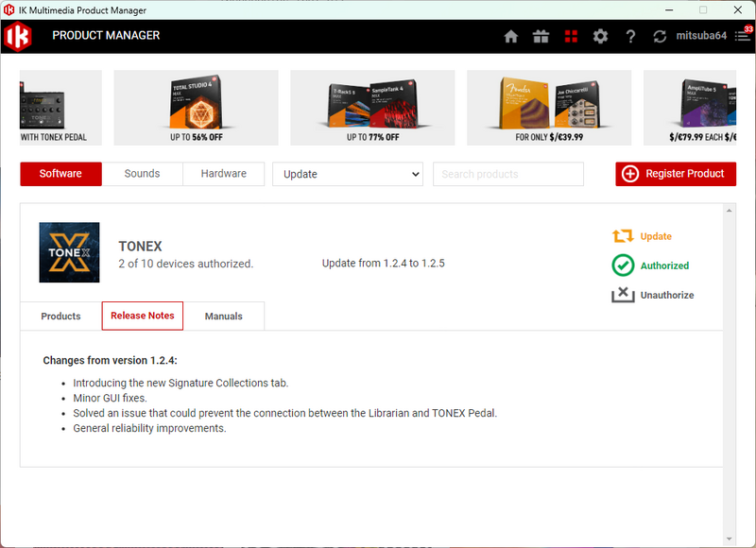
Task: Open the Up to 77% off banner
Action: pos(372,108)
